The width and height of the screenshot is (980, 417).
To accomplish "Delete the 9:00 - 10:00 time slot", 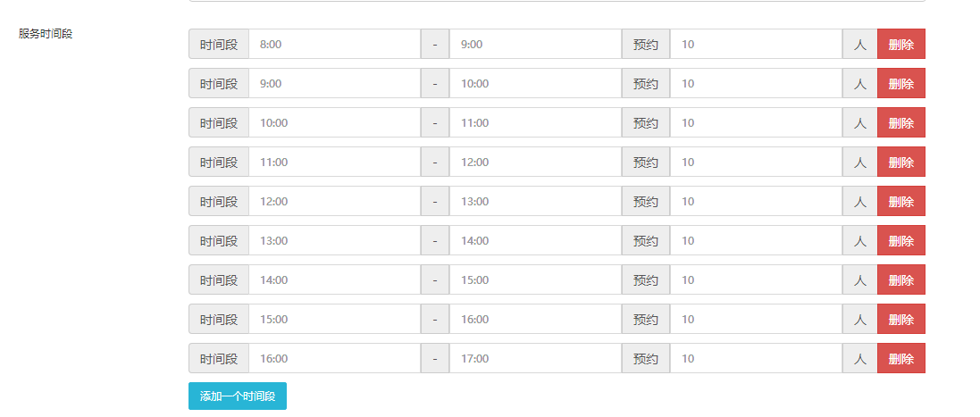I will pos(900,83).
